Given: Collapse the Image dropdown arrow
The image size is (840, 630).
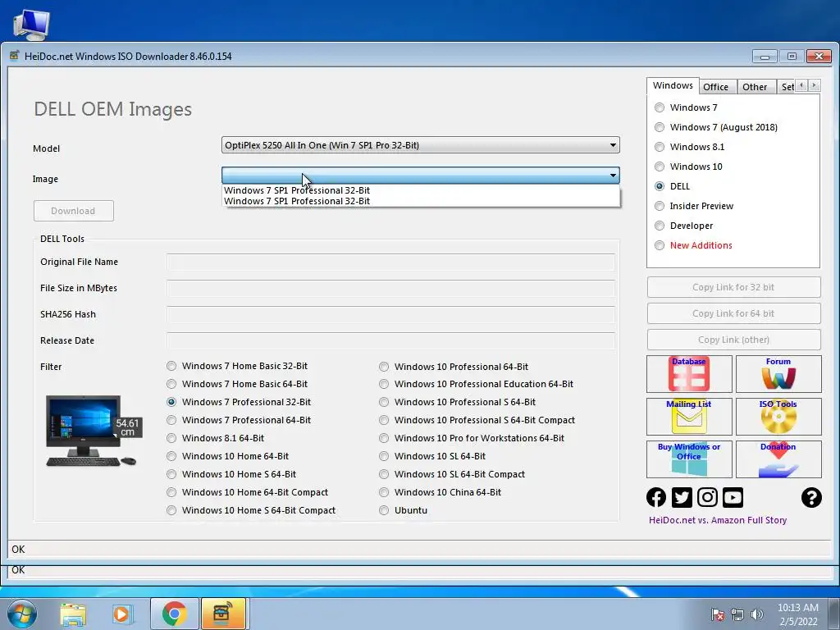Looking at the screenshot, I should click(613, 176).
